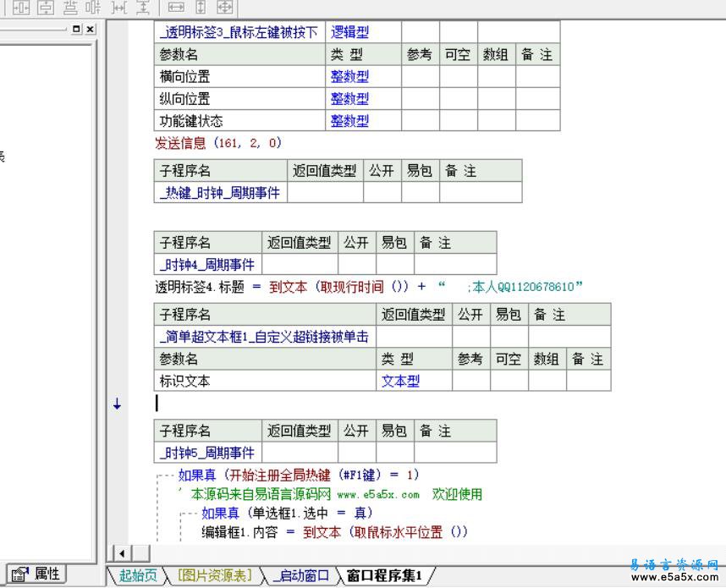Click the 逻辑型 return type cell
Screen dimensions: 726x588
coord(364,32)
